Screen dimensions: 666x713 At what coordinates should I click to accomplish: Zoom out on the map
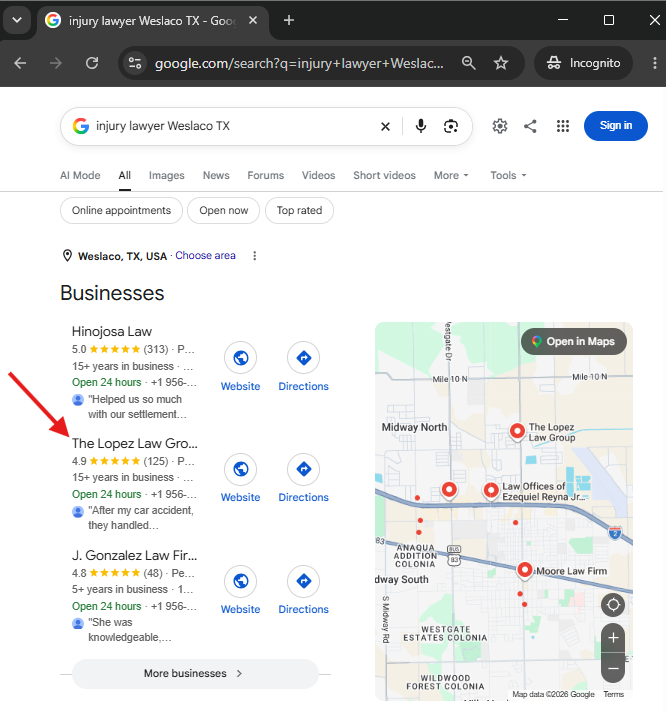(x=613, y=668)
